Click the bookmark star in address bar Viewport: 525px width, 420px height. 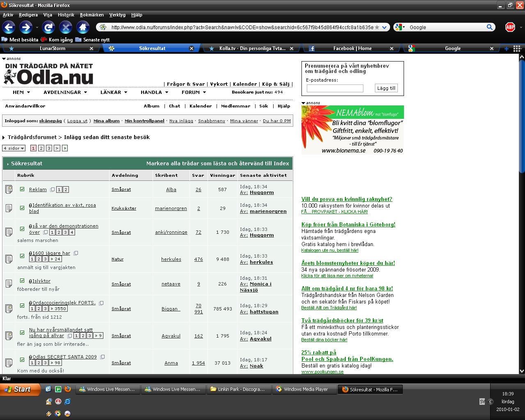[x=377, y=27]
